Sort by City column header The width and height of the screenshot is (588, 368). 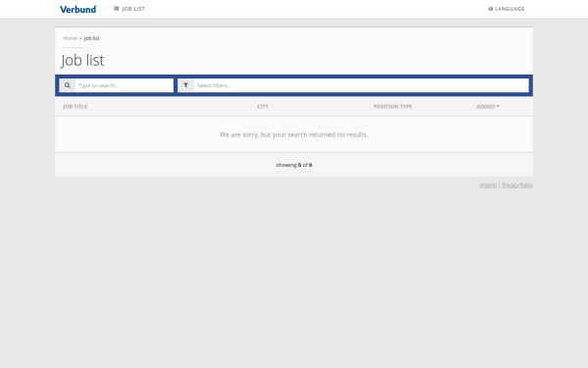tap(263, 107)
